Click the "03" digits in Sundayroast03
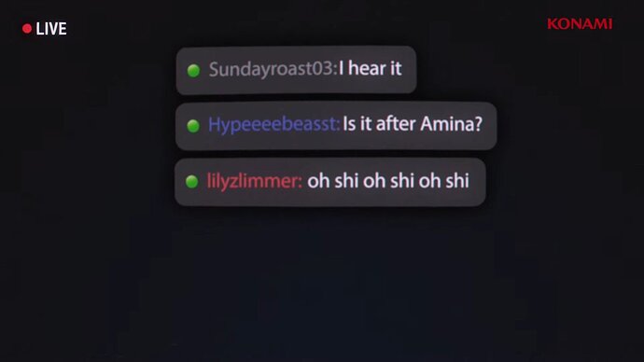Viewport: 644px width, 362px height. [322, 68]
